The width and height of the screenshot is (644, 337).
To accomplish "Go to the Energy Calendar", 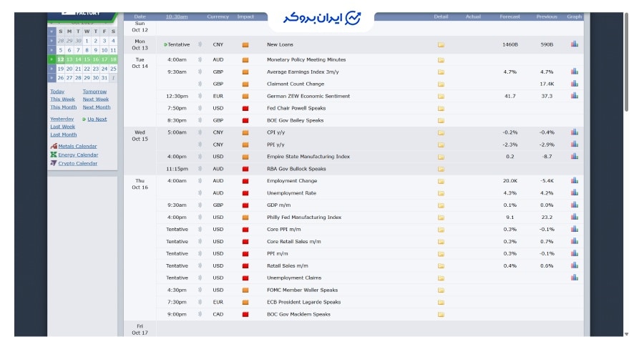I will point(77,155).
